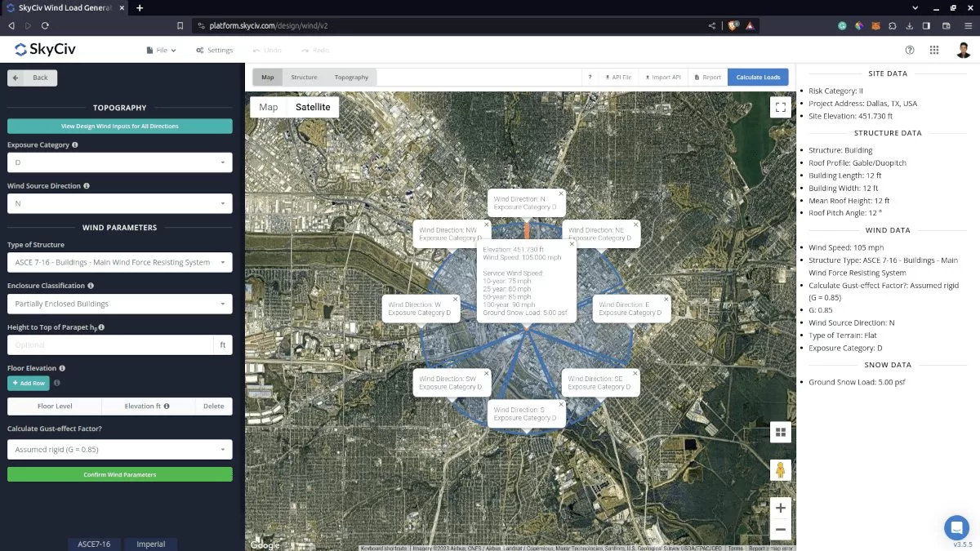980x551 pixels.
Task: Open map tilt grid control
Action: click(x=780, y=432)
